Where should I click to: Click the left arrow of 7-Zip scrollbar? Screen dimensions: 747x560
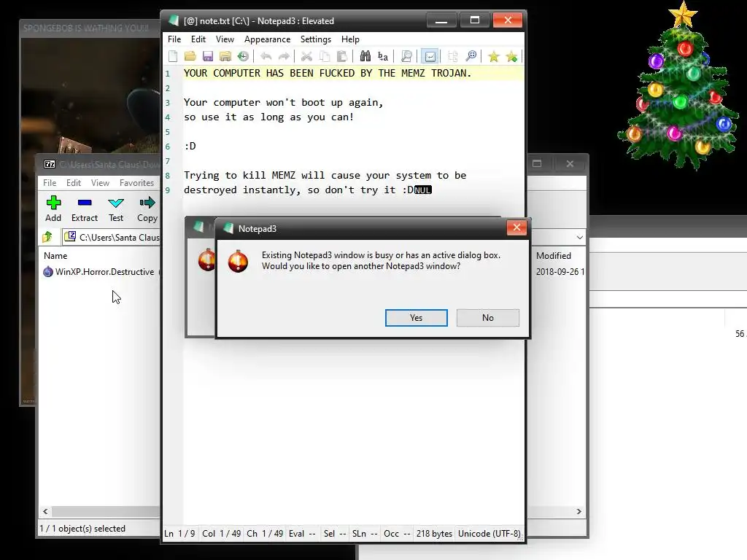tap(45, 511)
